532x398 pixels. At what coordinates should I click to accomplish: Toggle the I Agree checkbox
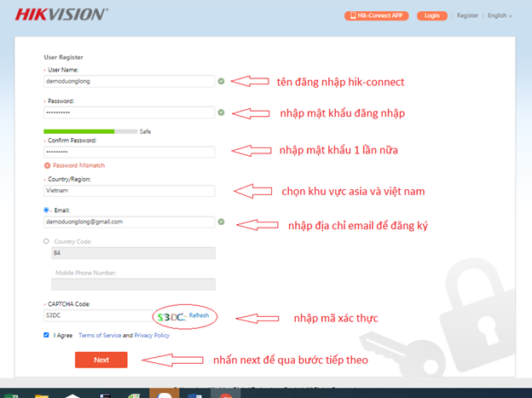47,335
